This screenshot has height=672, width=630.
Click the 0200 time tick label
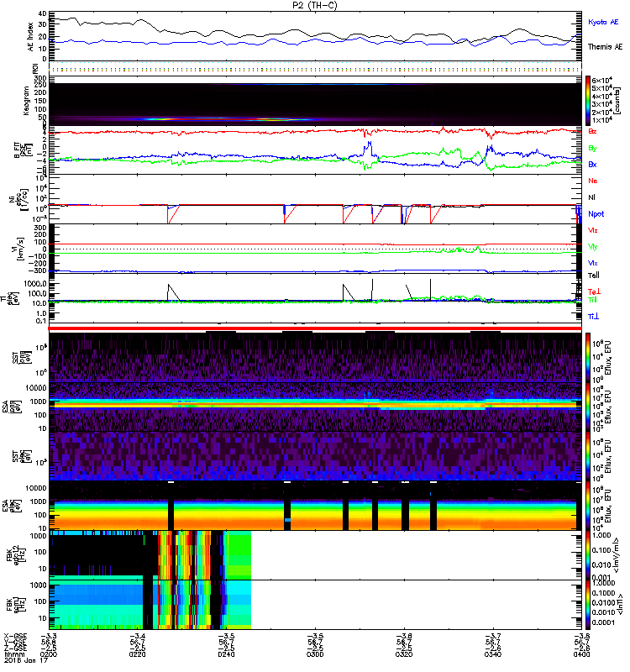click(x=49, y=654)
